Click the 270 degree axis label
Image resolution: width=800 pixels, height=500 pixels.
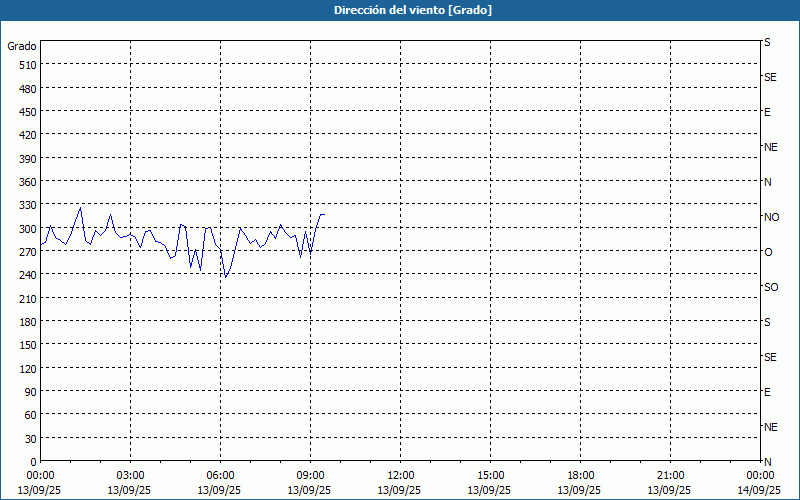point(28,252)
